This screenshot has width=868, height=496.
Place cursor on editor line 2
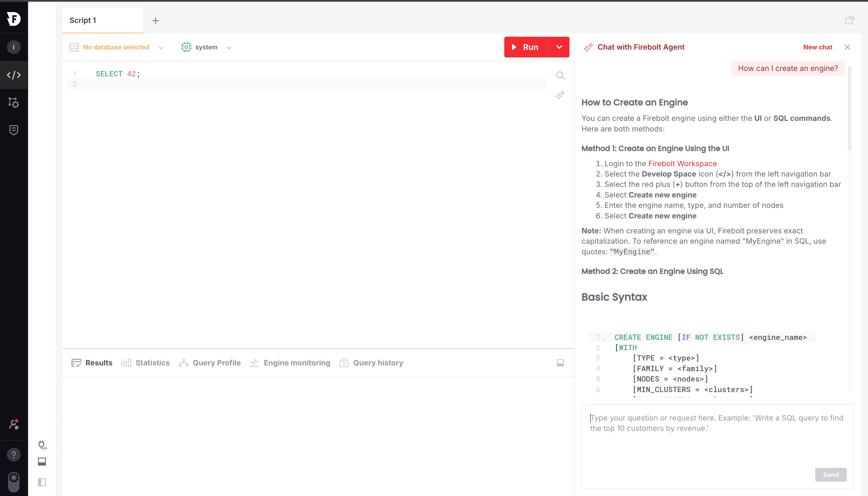point(307,84)
